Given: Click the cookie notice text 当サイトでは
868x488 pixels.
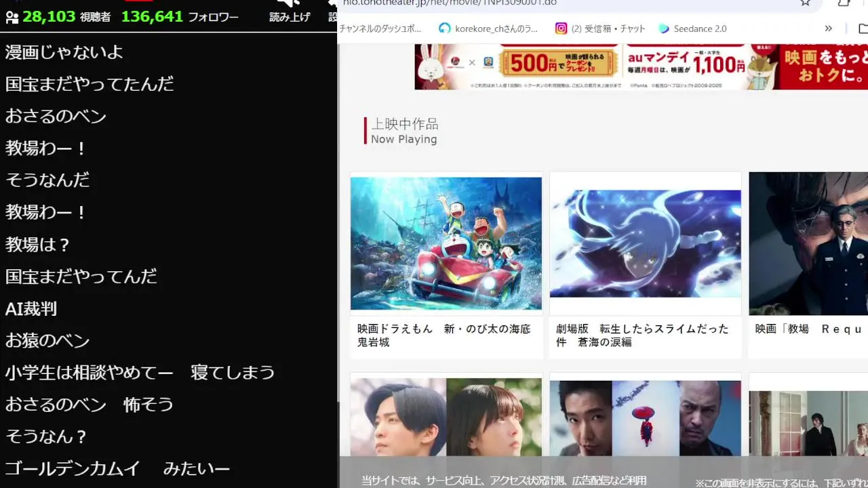Looking at the screenshot, I should pos(504,480).
